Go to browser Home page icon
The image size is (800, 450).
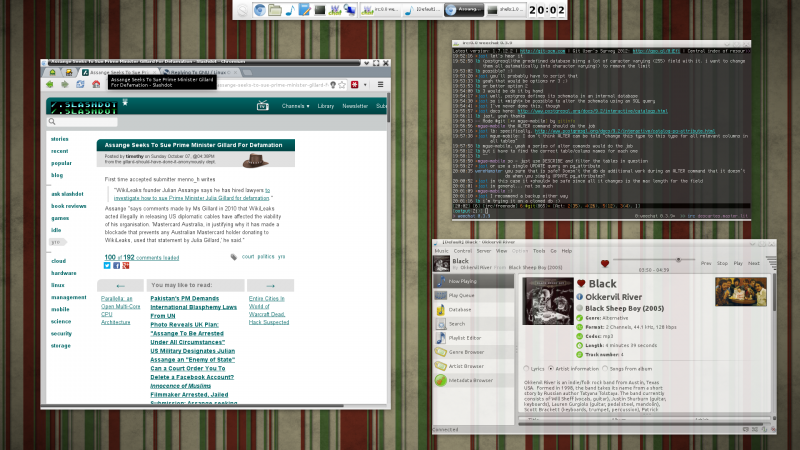96,85
